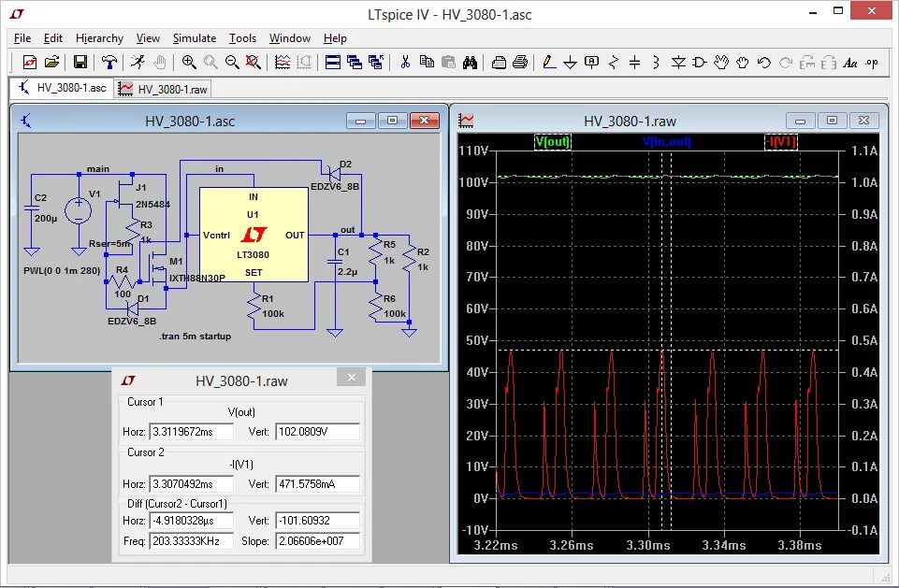
Task: Click the Zoom In magnifier icon
Action: (x=189, y=62)
